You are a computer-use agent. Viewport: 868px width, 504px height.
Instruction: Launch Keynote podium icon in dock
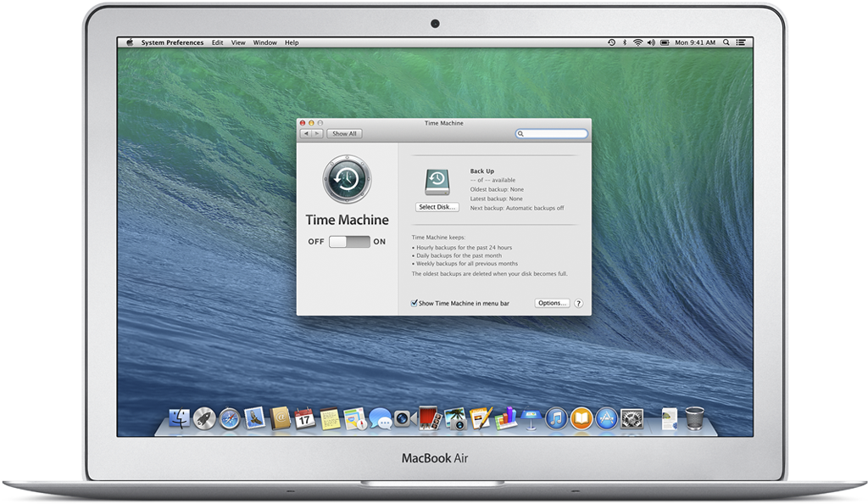click(x=531, y=419)
